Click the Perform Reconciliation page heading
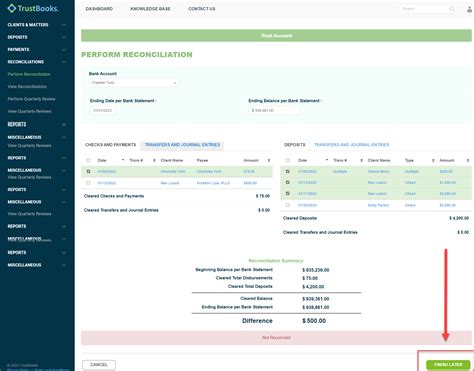This screenshot has height=371, width=474. 137,55
